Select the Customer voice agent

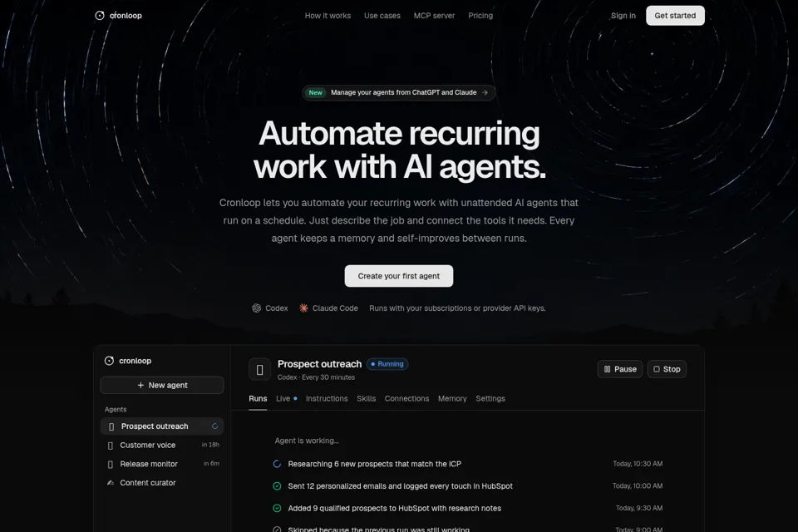point(162,445)
